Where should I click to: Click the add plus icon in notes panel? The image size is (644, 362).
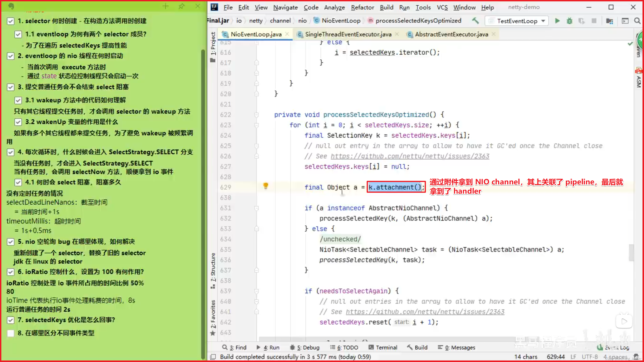click(x=165, y=6)
